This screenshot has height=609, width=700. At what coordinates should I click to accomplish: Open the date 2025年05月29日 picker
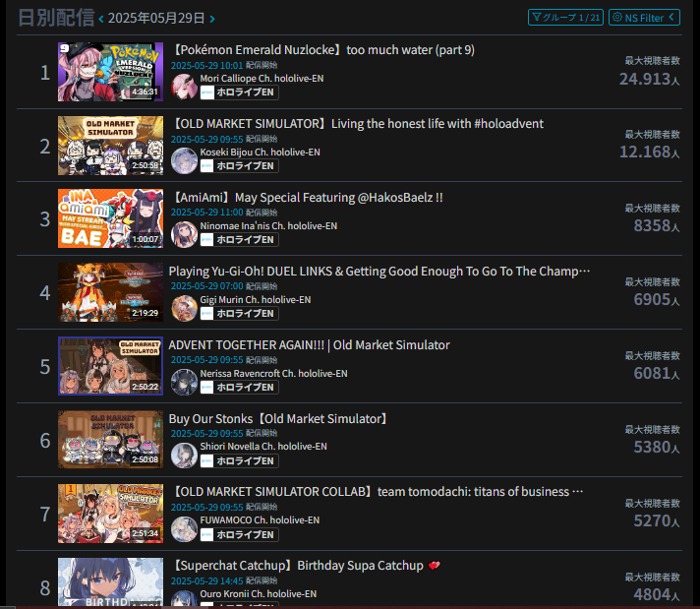156,19
